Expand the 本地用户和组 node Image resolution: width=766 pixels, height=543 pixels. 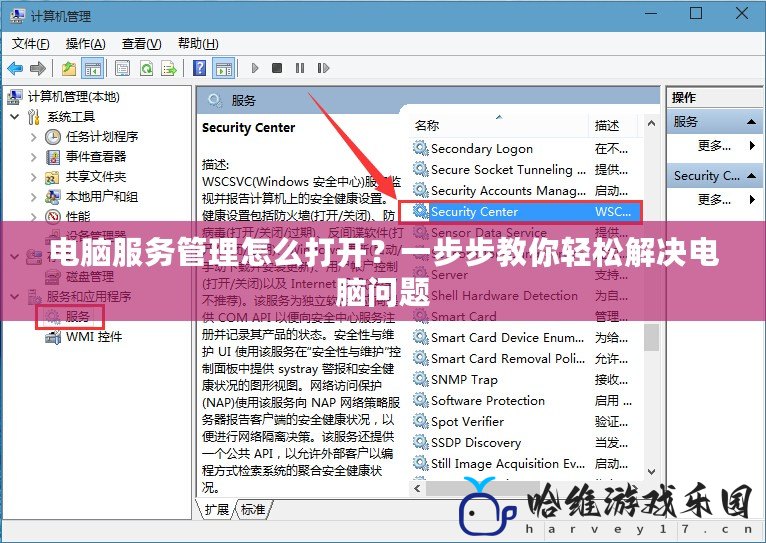(x=33, y=197)
